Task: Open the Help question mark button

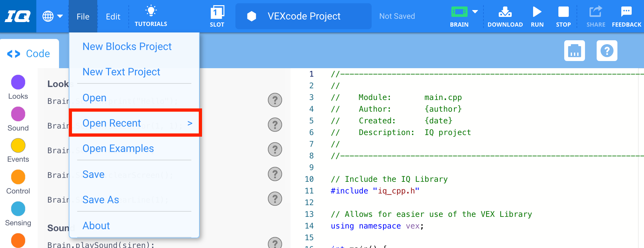Action: tap(607, 51)
